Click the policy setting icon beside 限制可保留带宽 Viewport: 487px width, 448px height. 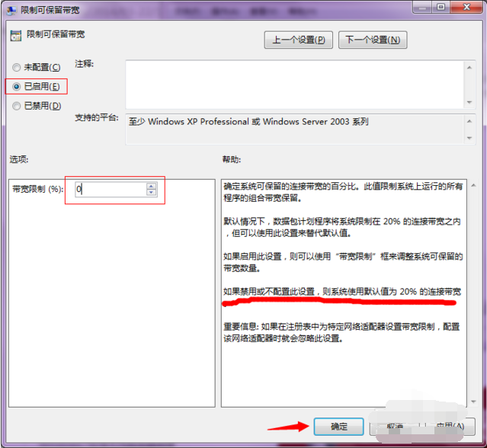[x=15, y=35]
